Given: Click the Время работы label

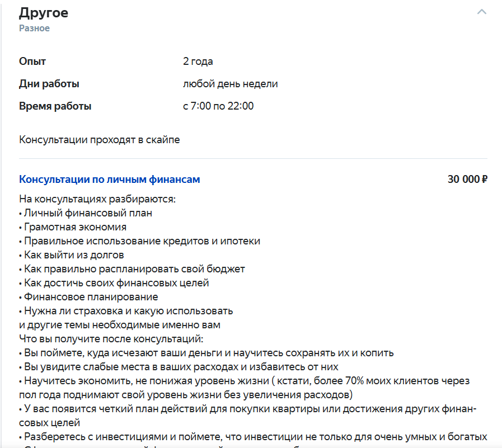Looking at the screenshot, I should (55, 105).
